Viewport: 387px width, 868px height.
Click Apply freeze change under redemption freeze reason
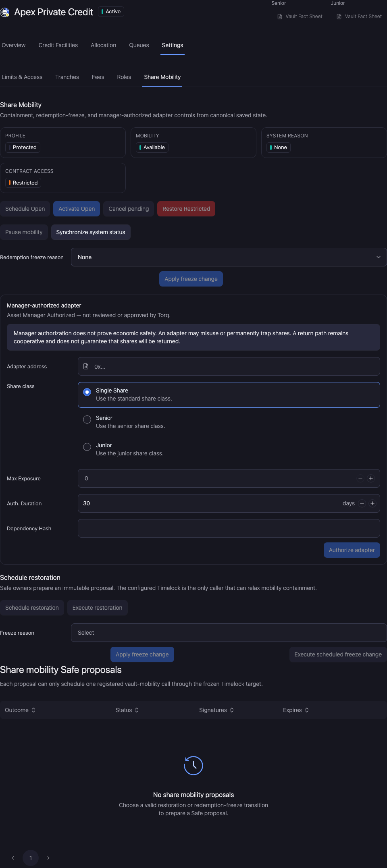(191, 279)
